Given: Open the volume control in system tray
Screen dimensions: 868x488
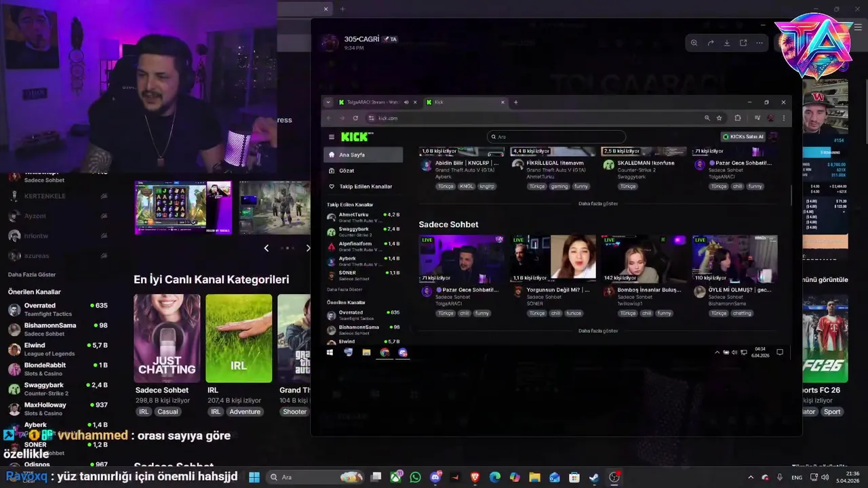Looking at the screenshot, I should pyautogui.click(x=825, y=477).
